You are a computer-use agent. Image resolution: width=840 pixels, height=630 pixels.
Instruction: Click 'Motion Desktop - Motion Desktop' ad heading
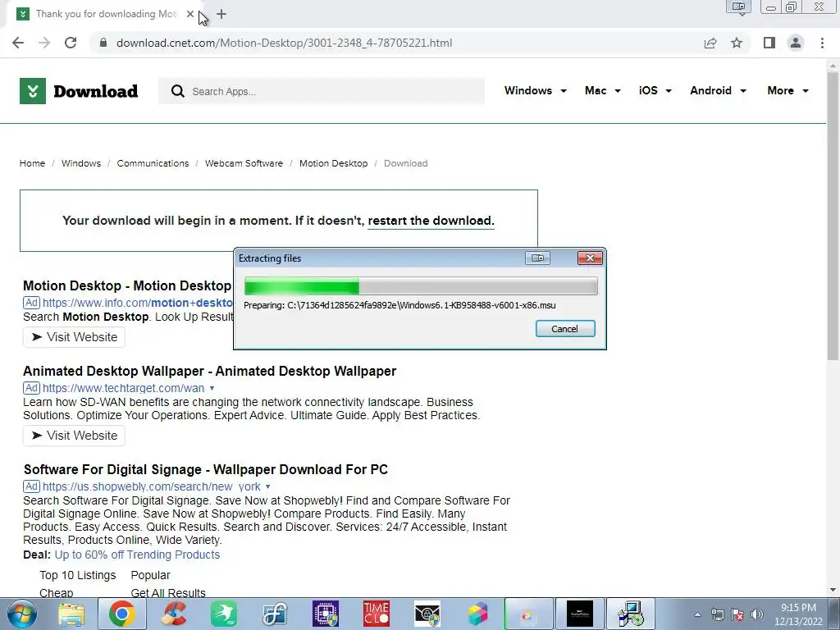(x=127, y=285)
